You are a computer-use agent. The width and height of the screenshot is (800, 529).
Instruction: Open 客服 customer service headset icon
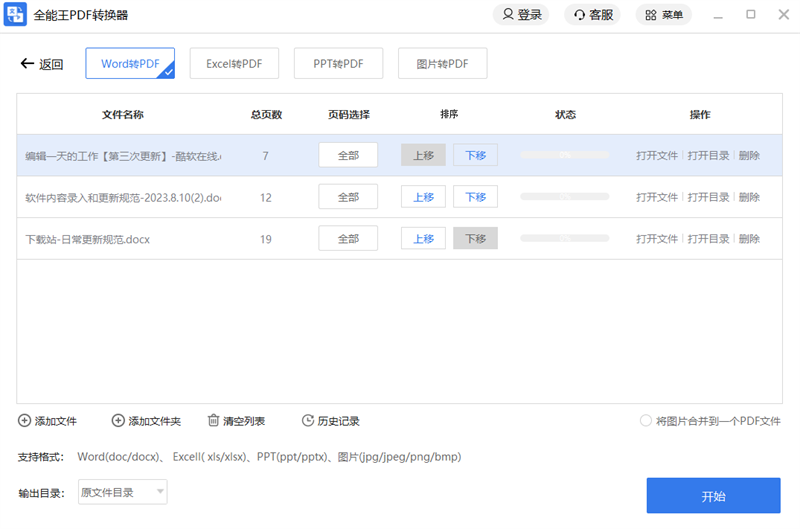click(x=579, y=15)
